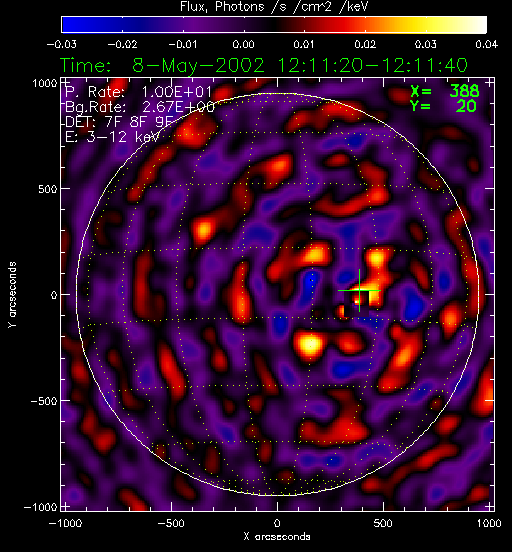Click the Y arcseconds axis label
Image resolution: width=512 pixels, height=552 pixels.
(x=12, y=295)
